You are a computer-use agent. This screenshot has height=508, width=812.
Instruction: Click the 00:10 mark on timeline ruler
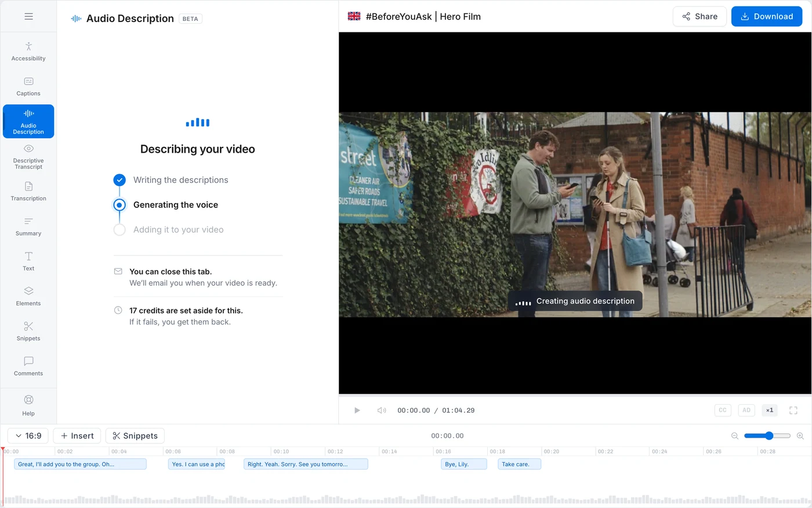pyautogui.click(x=281, y=451)
